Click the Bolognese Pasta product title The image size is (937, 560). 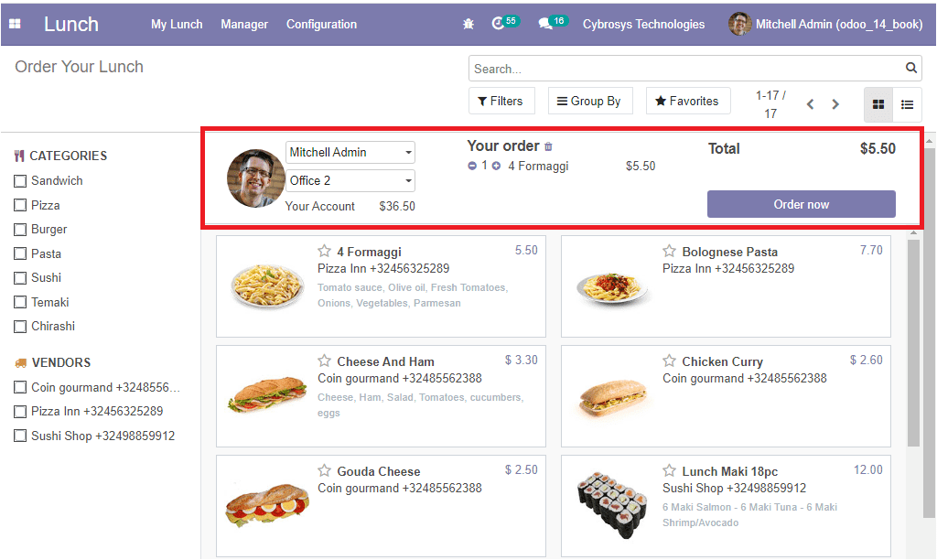pos(729,252)
